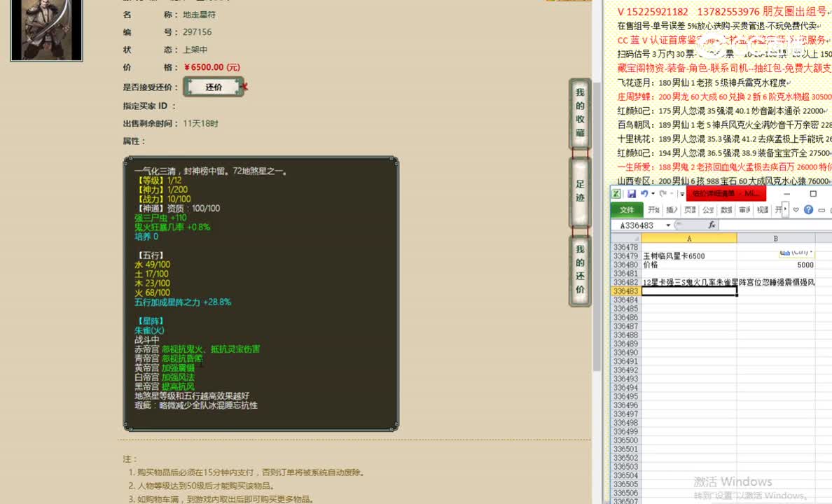Click the Excel application icon in title bar
This screenshot has height=504, width=832.
point(616,194)
